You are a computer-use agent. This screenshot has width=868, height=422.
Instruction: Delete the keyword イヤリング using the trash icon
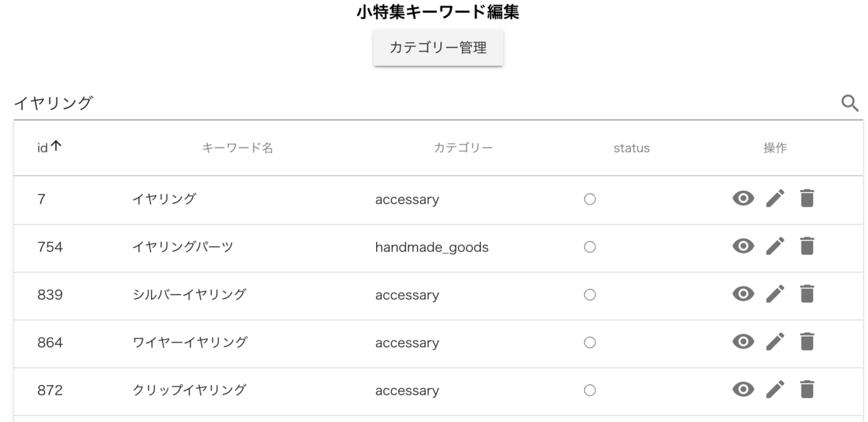[x=808, y=199]
